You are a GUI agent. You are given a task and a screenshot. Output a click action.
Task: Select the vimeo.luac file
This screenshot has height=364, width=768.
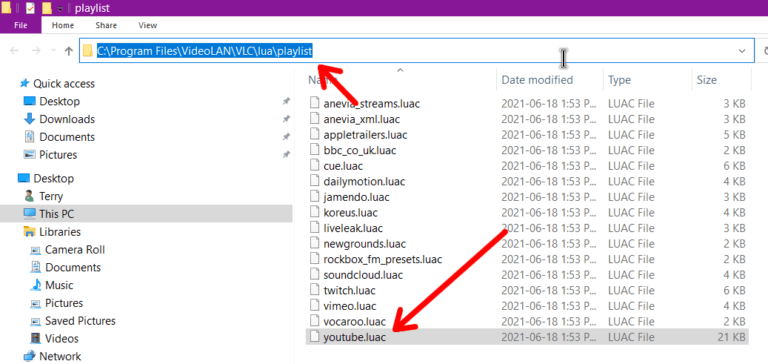350,306
